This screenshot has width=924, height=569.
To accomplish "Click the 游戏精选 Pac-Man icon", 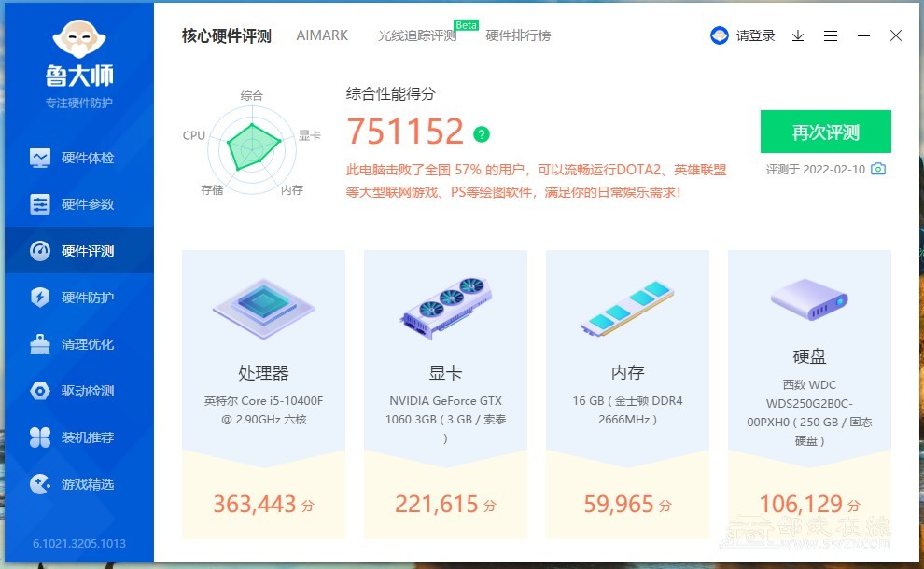I will 40,484.
